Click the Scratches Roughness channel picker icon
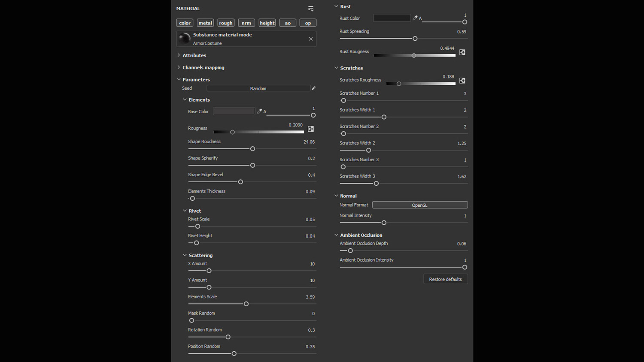Screen dimensions: 644x362 click(462, 81)
